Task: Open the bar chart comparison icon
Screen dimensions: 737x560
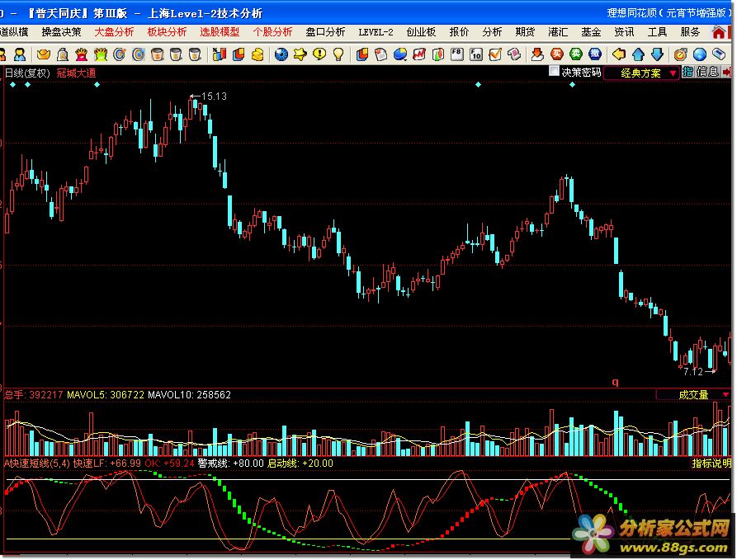Action: click(219, 54)
